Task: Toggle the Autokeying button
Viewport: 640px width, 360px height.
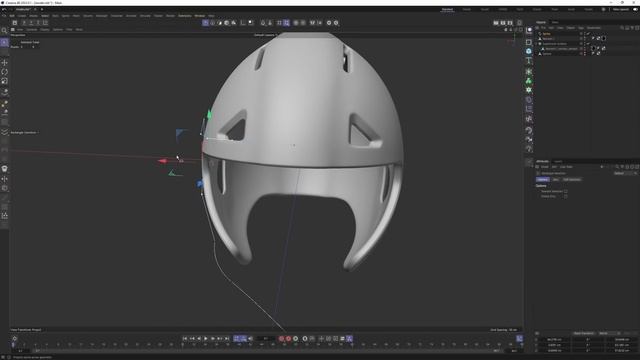Action: (288, 338)
